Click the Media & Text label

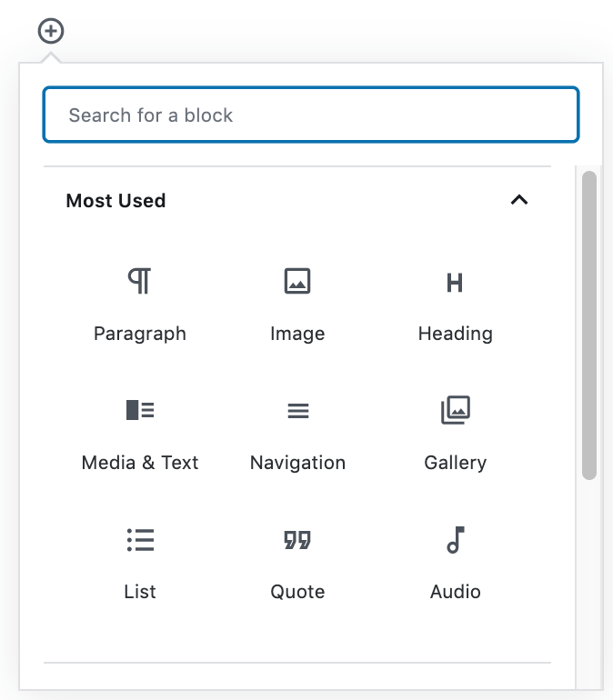coord(140,463)
